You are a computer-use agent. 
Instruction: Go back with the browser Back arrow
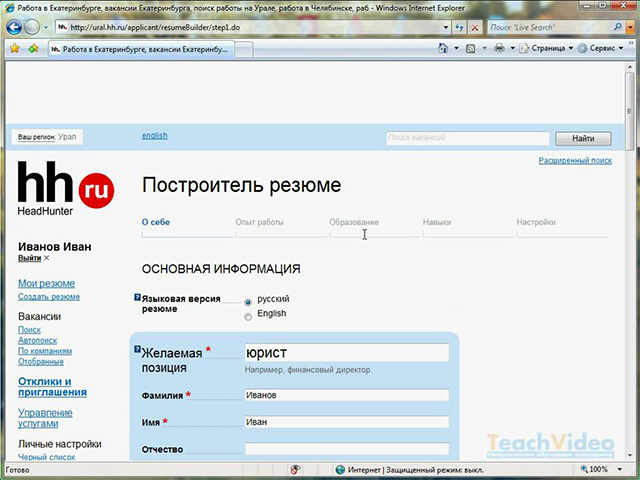pyautogui.click(x=14, y=27)
